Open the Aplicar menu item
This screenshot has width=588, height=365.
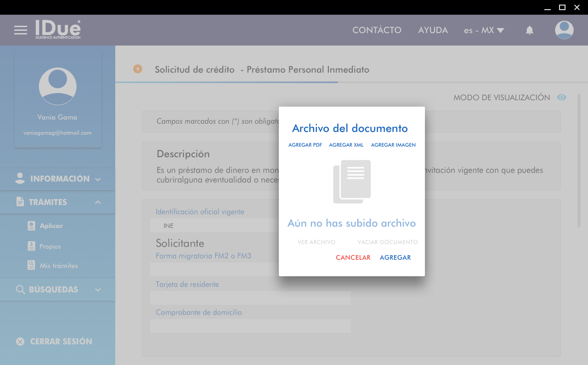pyautogui.click(x=51, y=226)
